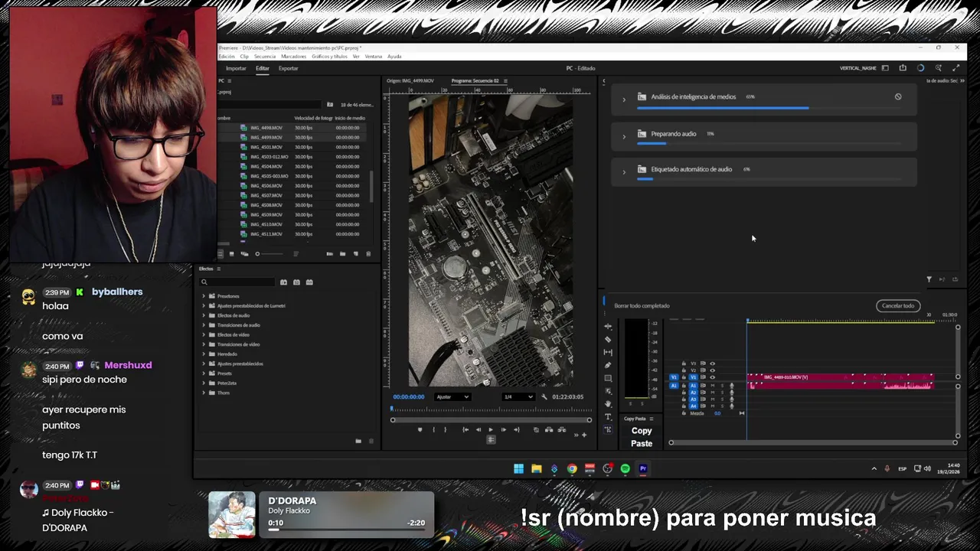This screenshot has width=980, height=551.
Task: Cancel the Análisis de inteligencia de medios task
Action: point(898,97)
